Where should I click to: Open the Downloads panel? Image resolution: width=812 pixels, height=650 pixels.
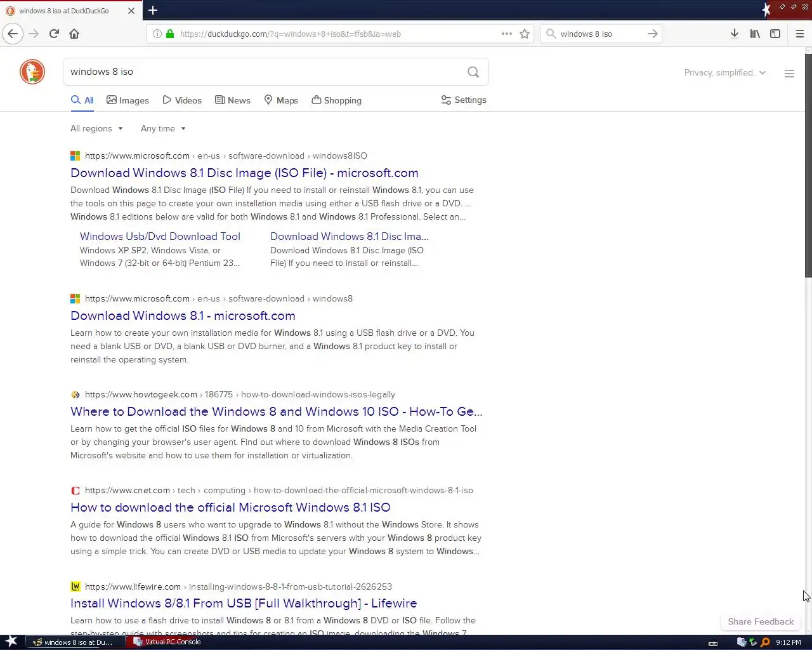pos(734,34)
